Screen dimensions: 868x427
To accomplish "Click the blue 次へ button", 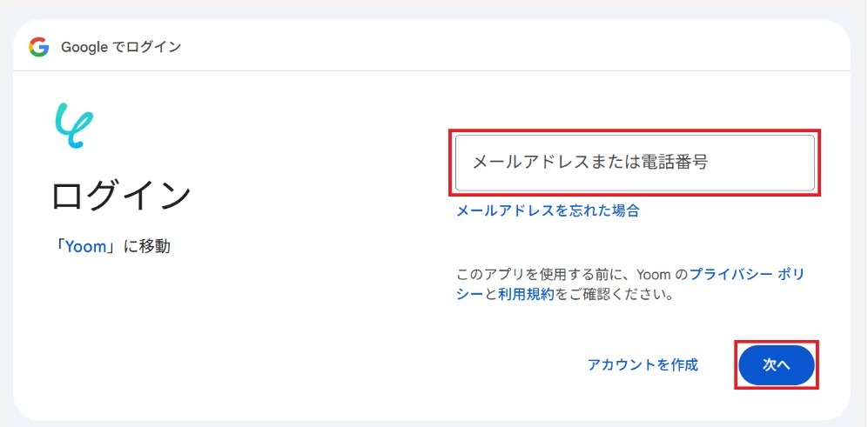I will (776, 365).
